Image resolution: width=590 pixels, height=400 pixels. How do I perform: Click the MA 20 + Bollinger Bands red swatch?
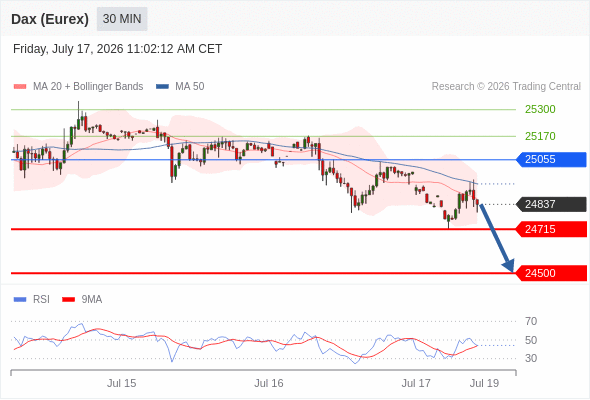click(20, 87)
